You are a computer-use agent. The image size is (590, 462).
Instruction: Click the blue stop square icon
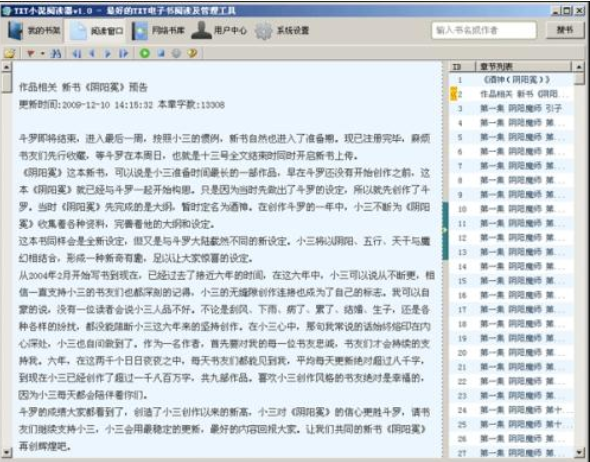[161, 53]
